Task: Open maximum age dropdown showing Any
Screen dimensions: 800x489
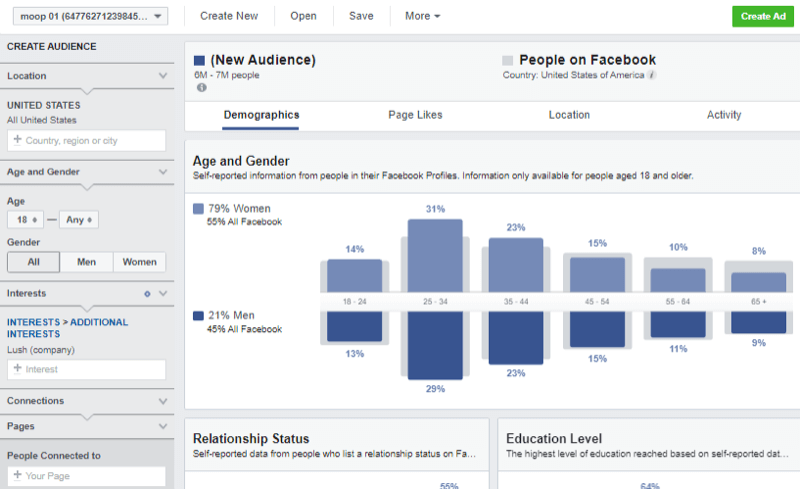Action: click(x=79, y=220)
